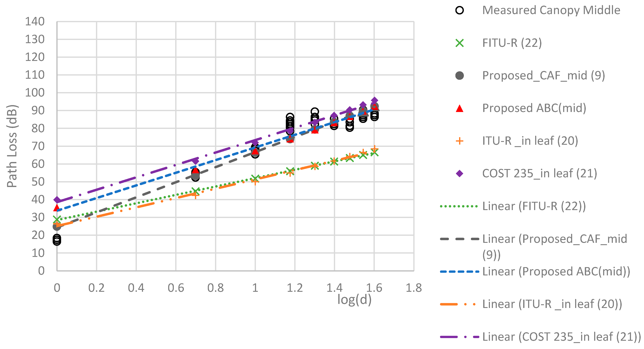This screenshot has width=644, height=349.
Task: Click the red triangle data point at log(d) 0
Action: coord(57,207)
